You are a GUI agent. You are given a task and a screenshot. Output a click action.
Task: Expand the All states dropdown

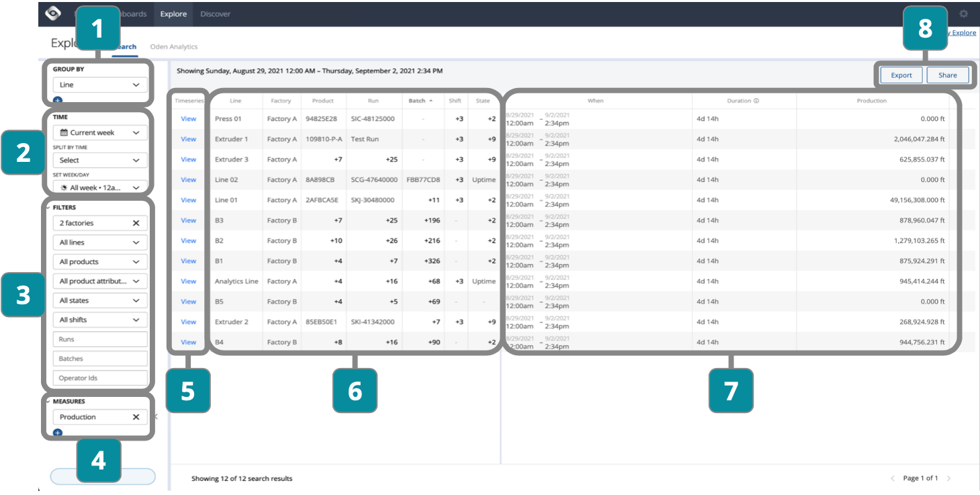[x=99, y=301]
